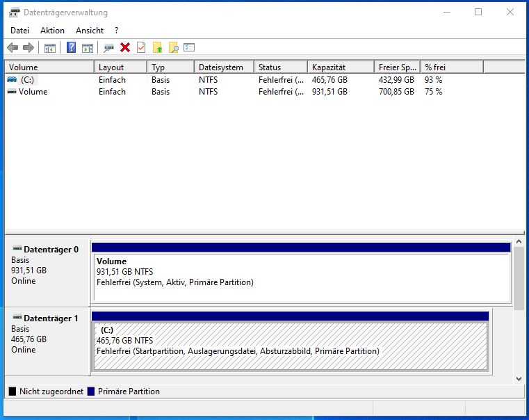Viewport: 529px width, 420px height.
Task: Sort by the Dateisystem column header
Action: pos(224,67)
